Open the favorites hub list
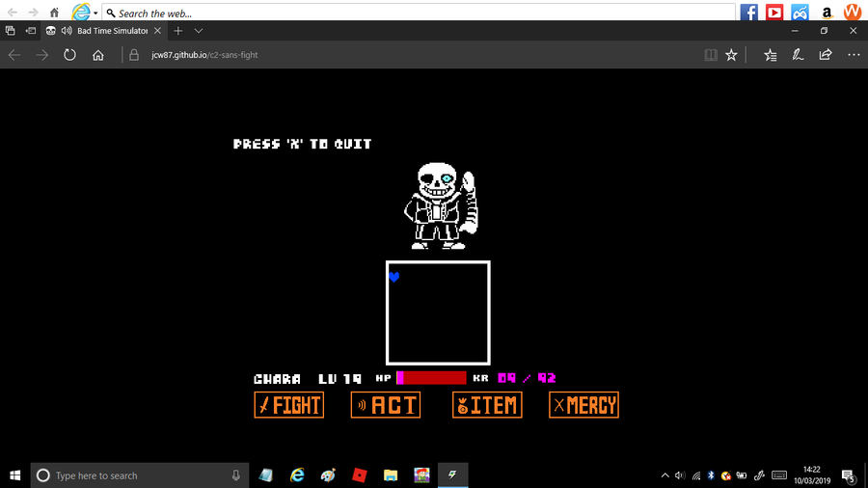Image resolution: width=868 pixels, height=488 pixels. 770,55
